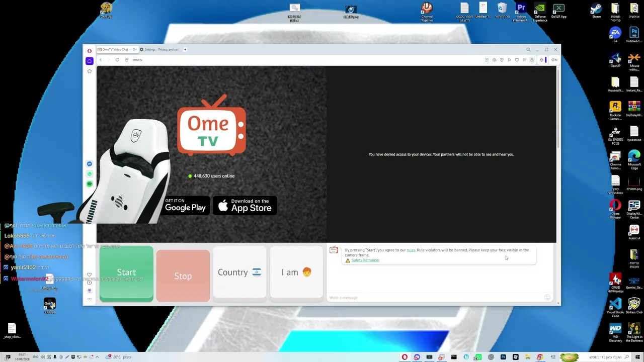Click the Download on the App Store badge
644x362 pixels.
point(245,206)
